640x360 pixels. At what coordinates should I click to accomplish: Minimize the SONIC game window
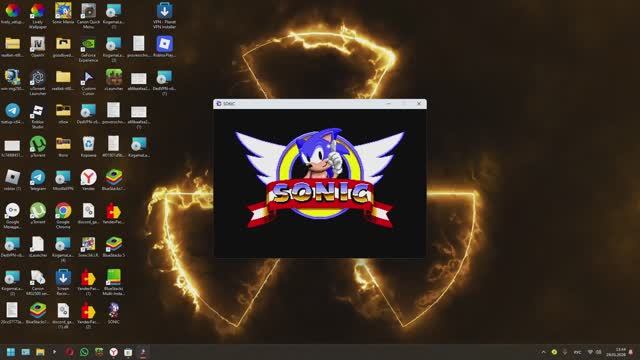[x=388, y=104]
